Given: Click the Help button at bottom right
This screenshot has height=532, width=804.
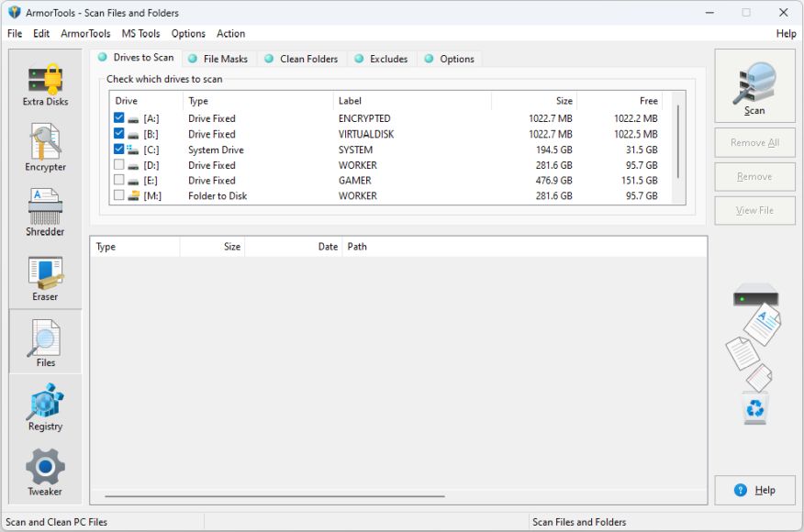Looking at the screenshot, I should coord(754,491).
